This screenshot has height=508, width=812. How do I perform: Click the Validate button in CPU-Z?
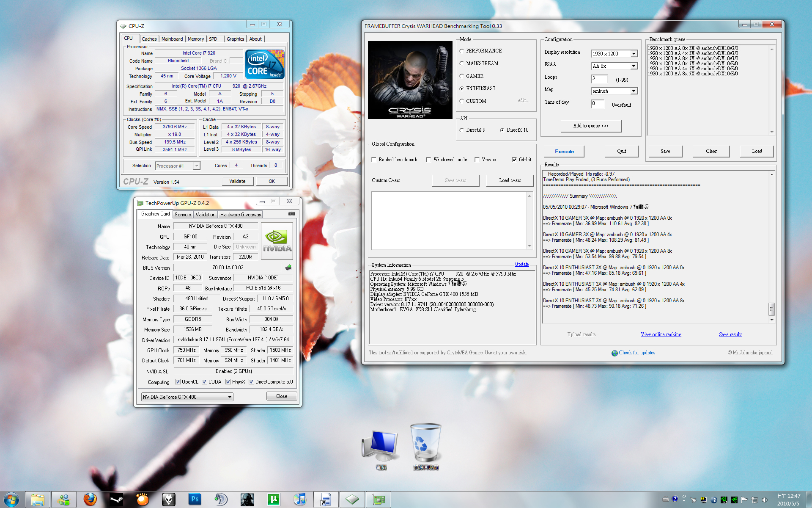[237, 181]
